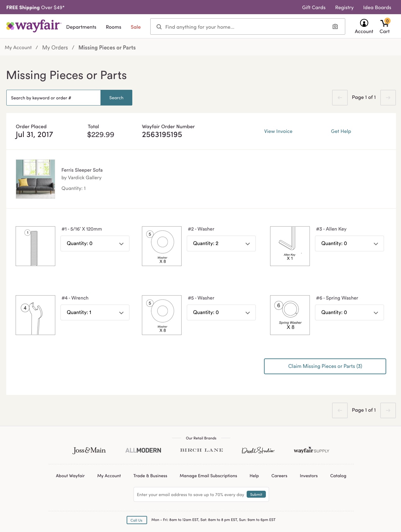Click Claim Missing Pieces or Parts button
The height and width of the screenshot is (532, 401).
pos(325,366)
